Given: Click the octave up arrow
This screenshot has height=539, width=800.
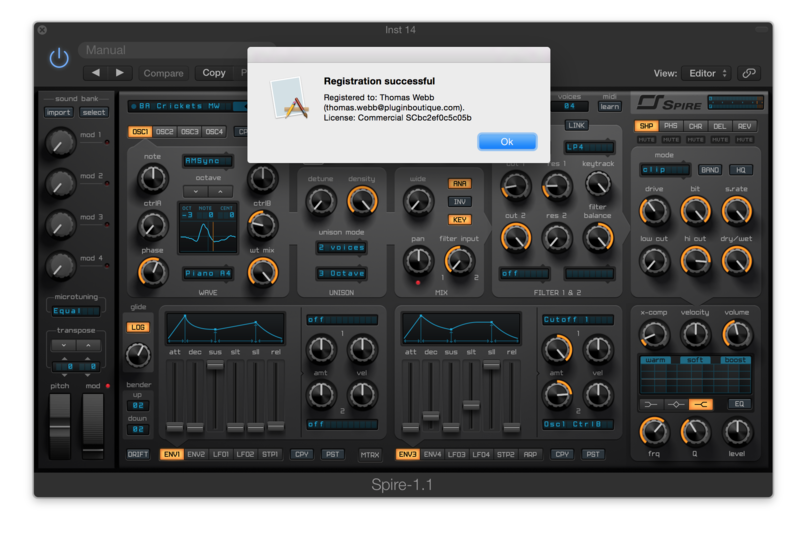Looking at the screenshot, I should tap(220, 191).
